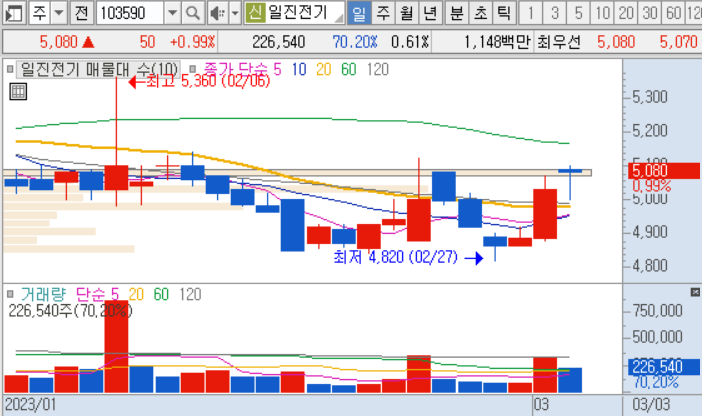The height and width of the screenshot is (416, 702).
Task: Select the 일 daily chart period
Action: coord(359,13)
